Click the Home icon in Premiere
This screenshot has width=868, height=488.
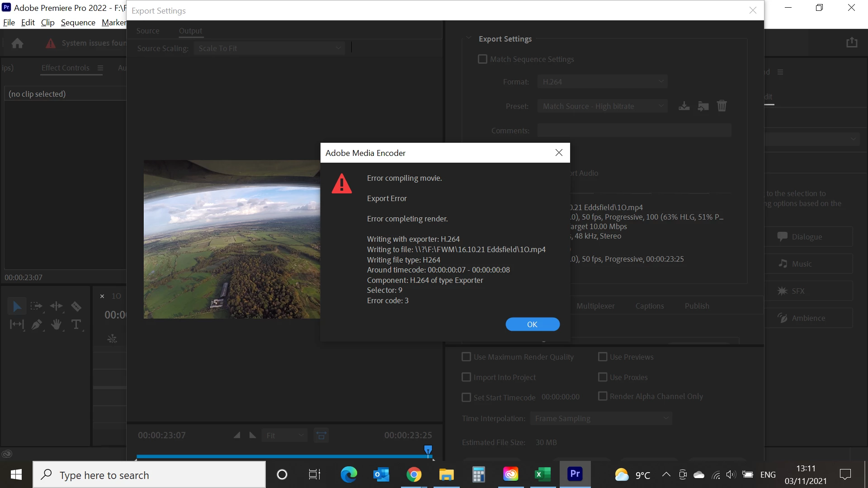point(18,43)
